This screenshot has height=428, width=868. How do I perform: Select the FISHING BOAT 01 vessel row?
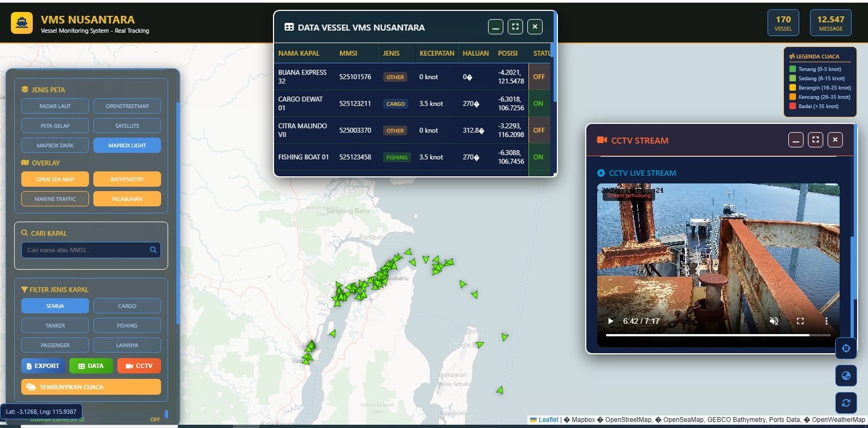(412, 157)
